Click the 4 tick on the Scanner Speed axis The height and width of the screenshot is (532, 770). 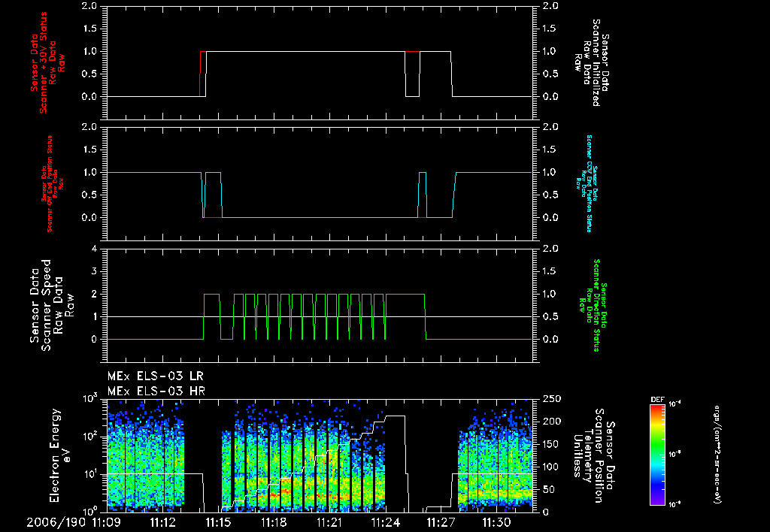[x=94, y=249]
